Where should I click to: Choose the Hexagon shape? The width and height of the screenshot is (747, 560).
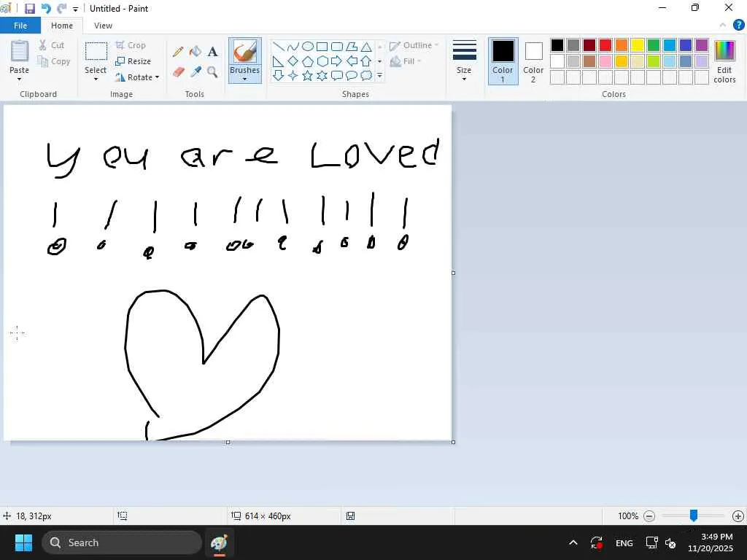(x=322, y=61)
